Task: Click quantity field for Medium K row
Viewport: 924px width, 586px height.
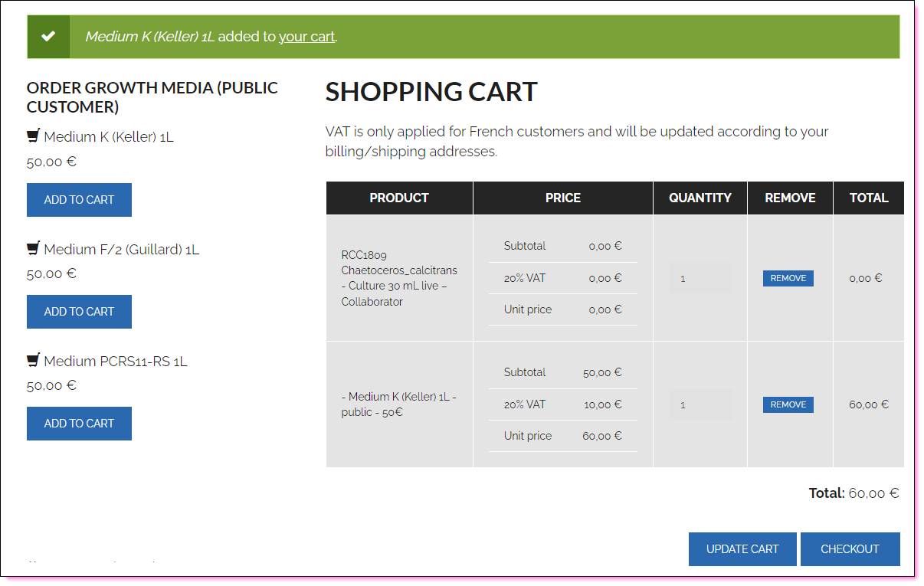Action: click(700, 404)
